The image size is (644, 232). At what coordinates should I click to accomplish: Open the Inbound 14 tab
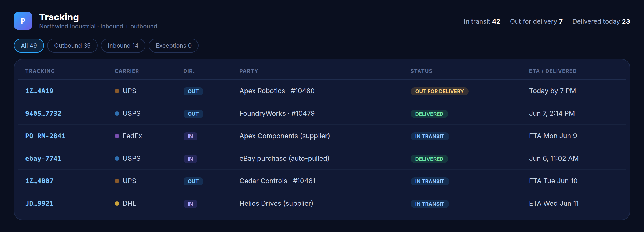click(x=123, y=46)
